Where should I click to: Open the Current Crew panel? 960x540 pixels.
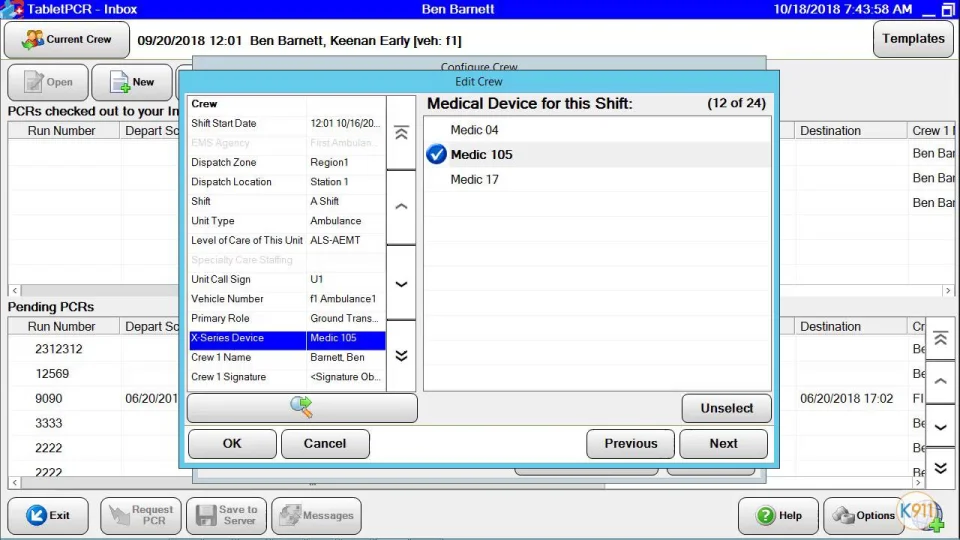pyautogui.click(x=67, y=39)
